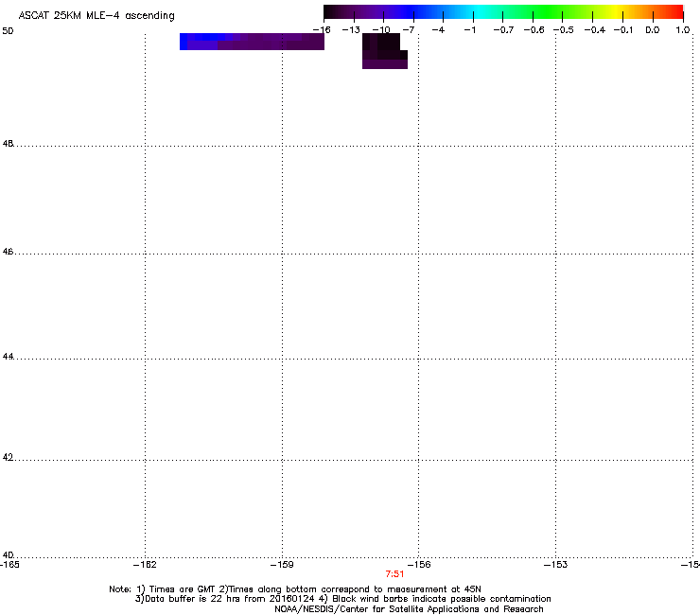
Task: Select the 0.0 colorbar label
Action: (x=653, y=30)
